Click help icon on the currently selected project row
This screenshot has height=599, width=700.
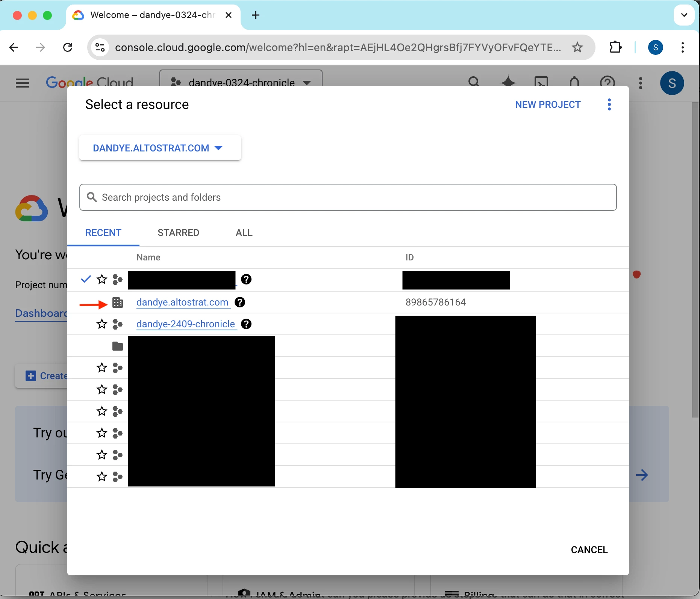coord(246,279)
